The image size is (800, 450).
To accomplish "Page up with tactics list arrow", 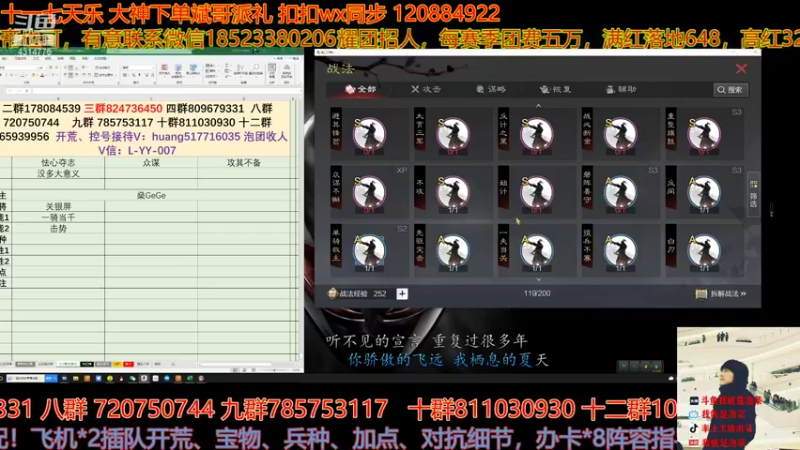I will click(538, 106).
